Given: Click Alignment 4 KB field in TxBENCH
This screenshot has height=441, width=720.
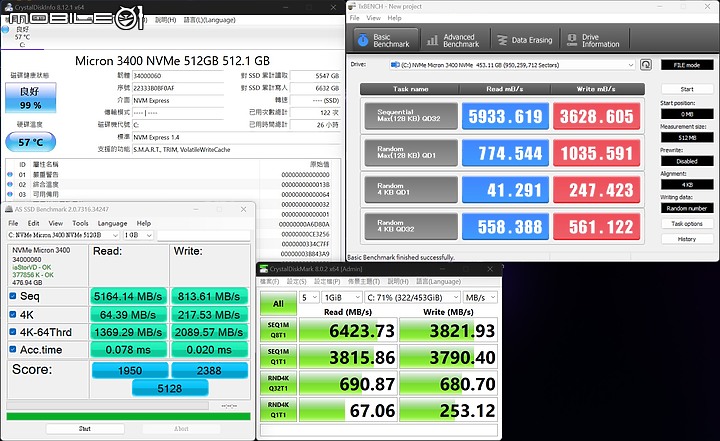Looking at the screenshot, I should [687, 185].
